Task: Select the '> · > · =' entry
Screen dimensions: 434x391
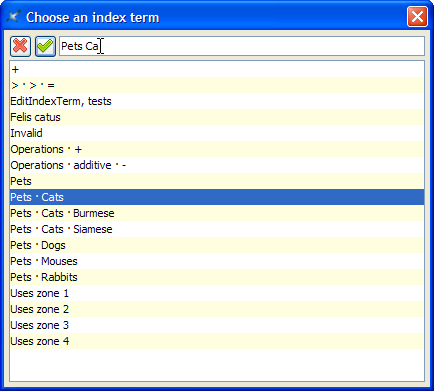Action: (x=217, y=85)
